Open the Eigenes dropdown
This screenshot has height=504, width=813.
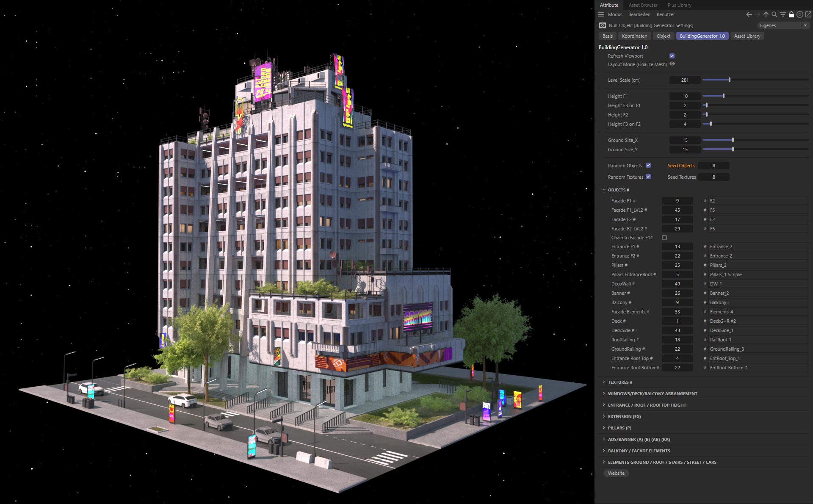783,25
